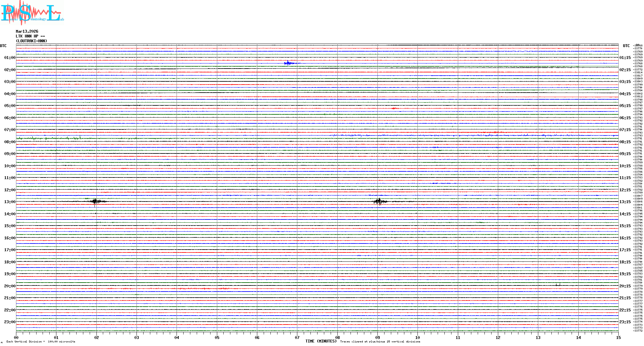Click the 23:00 left hour label
Viewport: 644px width, 346px height.
pos(10,322)
